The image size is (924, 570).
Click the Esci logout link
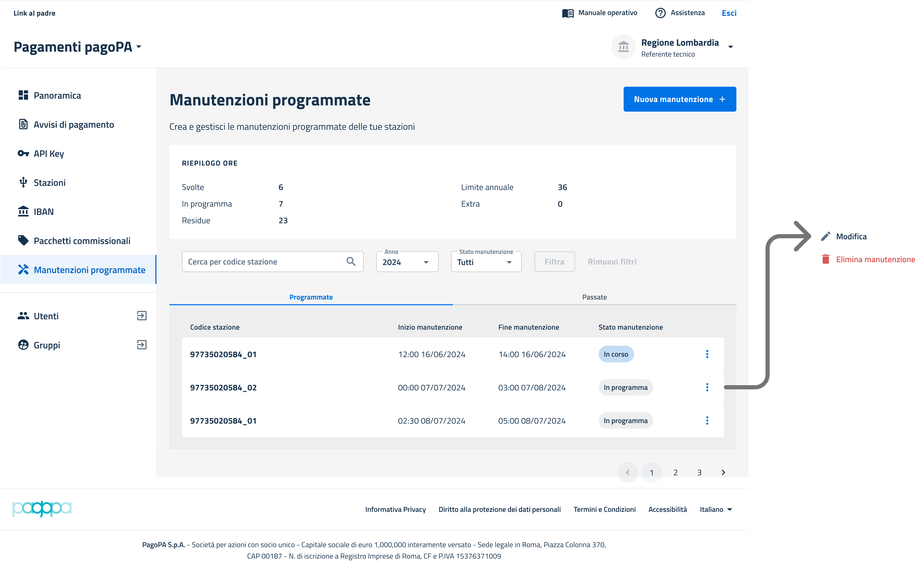729,13
